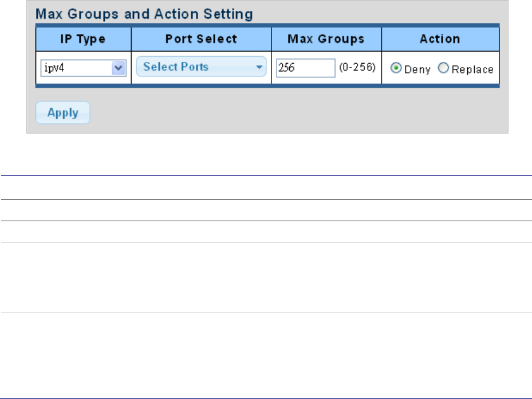
Task: Click the Port Select column header
Action: click(201, 39)
